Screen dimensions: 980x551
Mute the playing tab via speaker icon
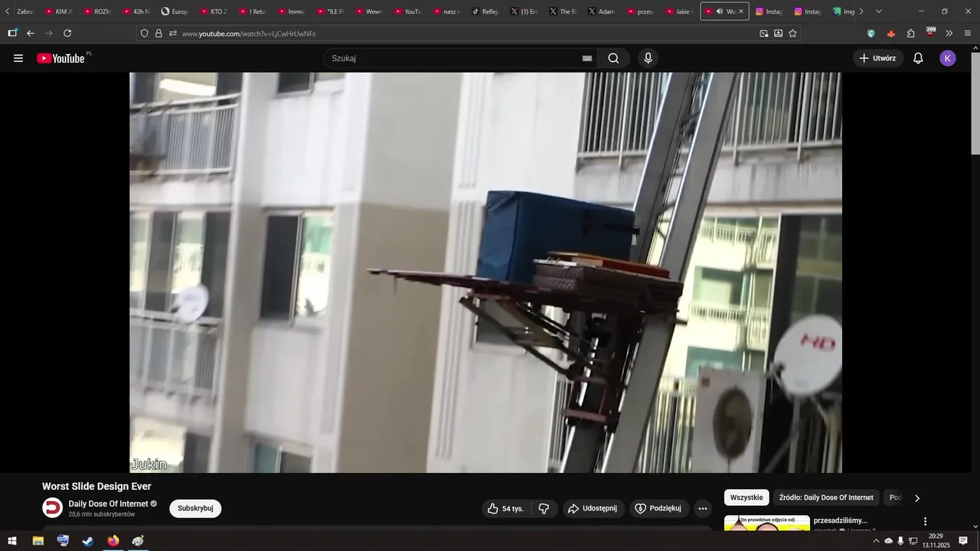tap(720, 11)
